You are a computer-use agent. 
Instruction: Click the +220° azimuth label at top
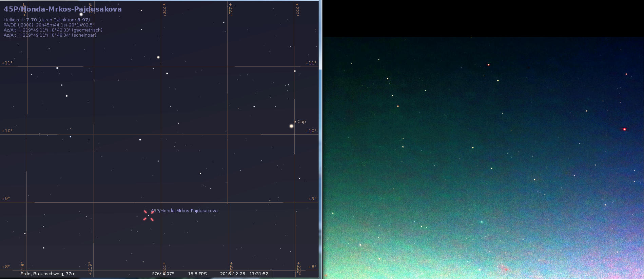pos(164,10)
